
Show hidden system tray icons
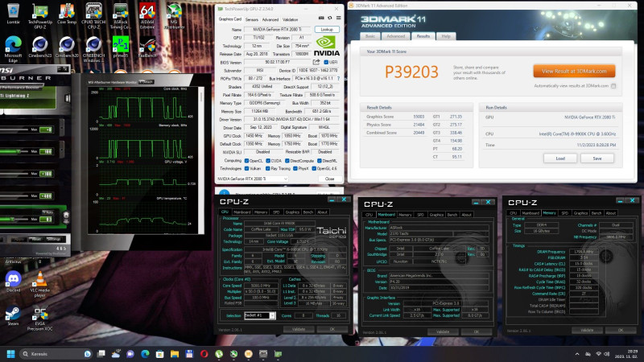click(x=577, y=354)
